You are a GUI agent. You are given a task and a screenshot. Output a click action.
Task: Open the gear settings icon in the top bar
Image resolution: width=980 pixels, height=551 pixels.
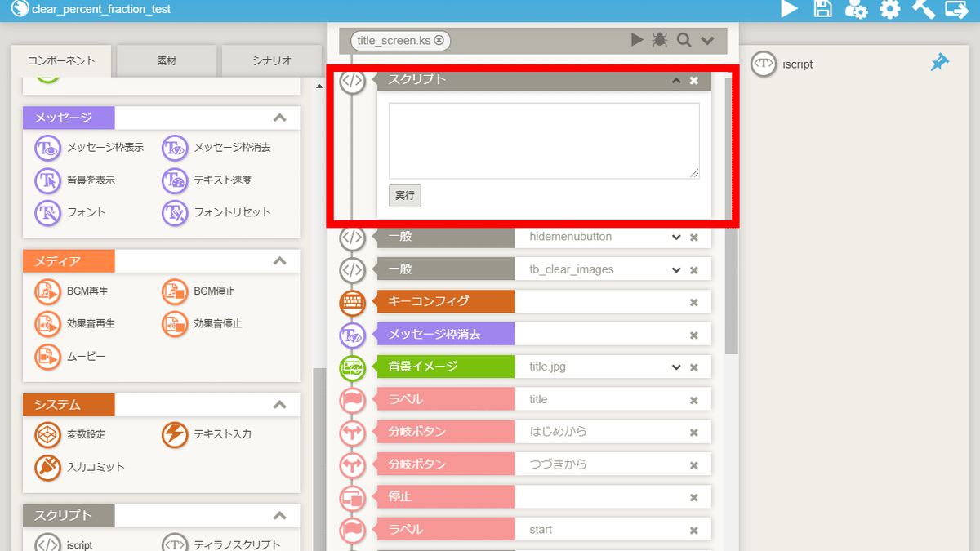(889, 9)
